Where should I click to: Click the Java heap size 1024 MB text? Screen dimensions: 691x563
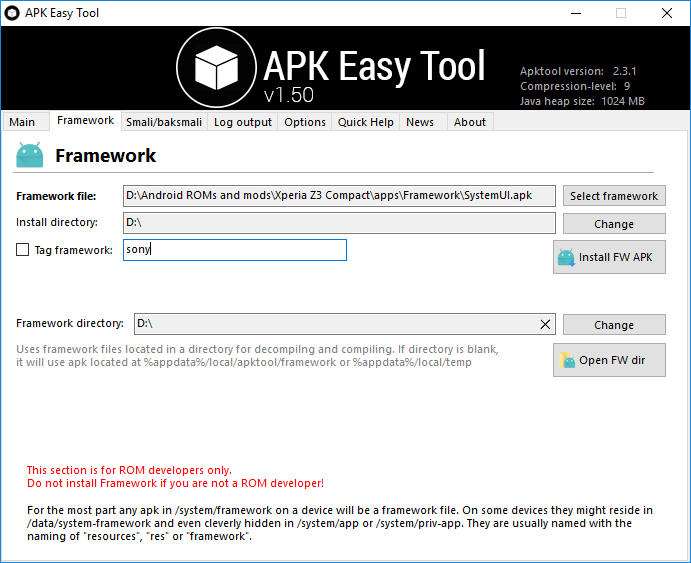[x=582, y=101]
